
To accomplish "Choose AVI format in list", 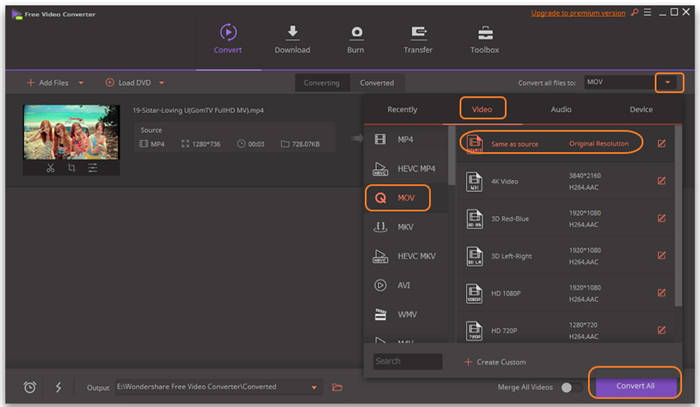I will pos(406,285).
